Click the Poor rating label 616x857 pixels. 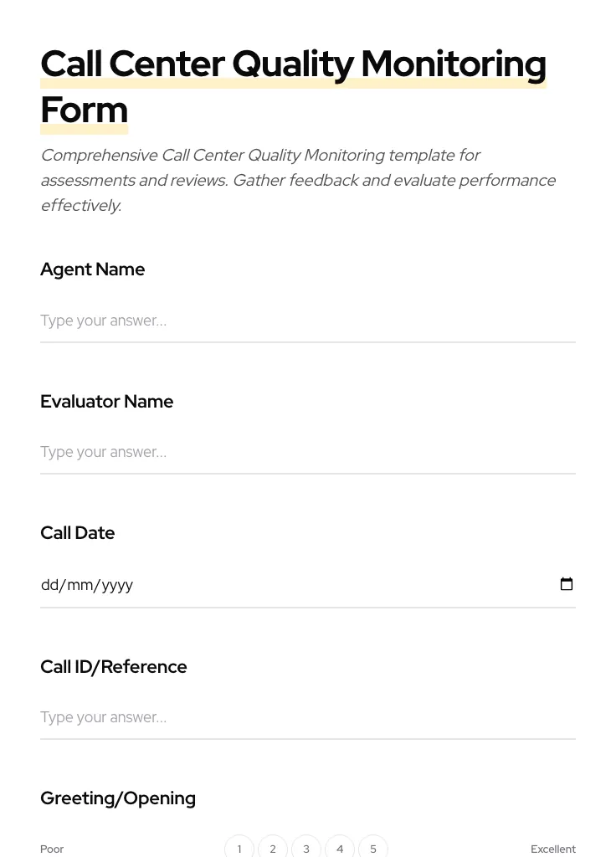[52, 849]
